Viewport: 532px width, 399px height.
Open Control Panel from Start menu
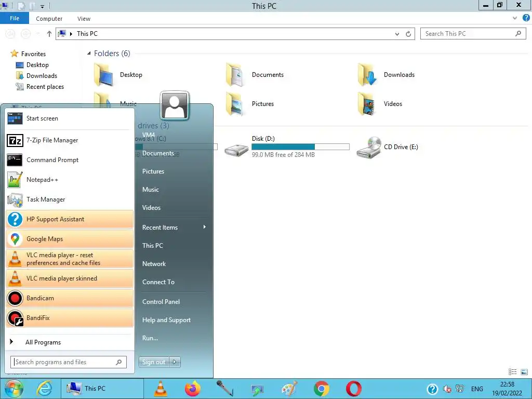click(x=161, y=302)
